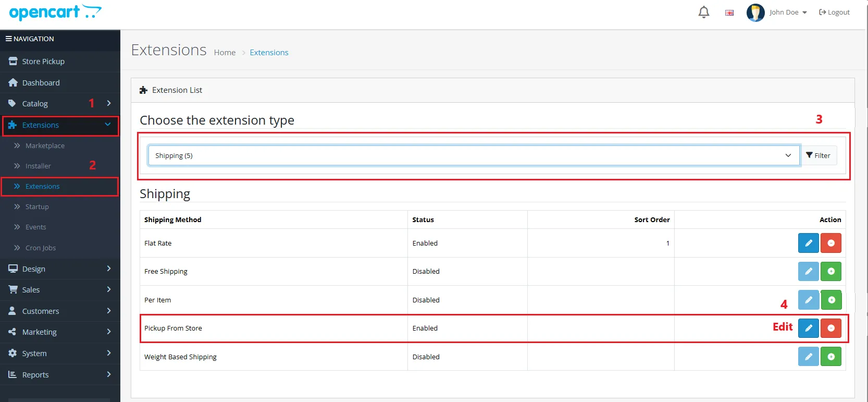Click the Home breadcrumb link
The image size is (868, 402).
pyautogui.click(x=225, y=53)
